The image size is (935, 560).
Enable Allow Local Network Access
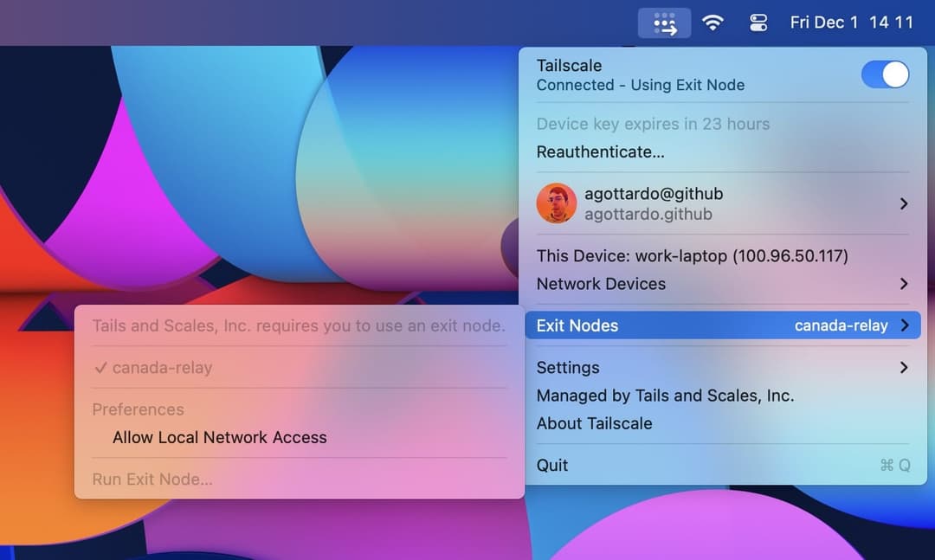tap(218, 437)
